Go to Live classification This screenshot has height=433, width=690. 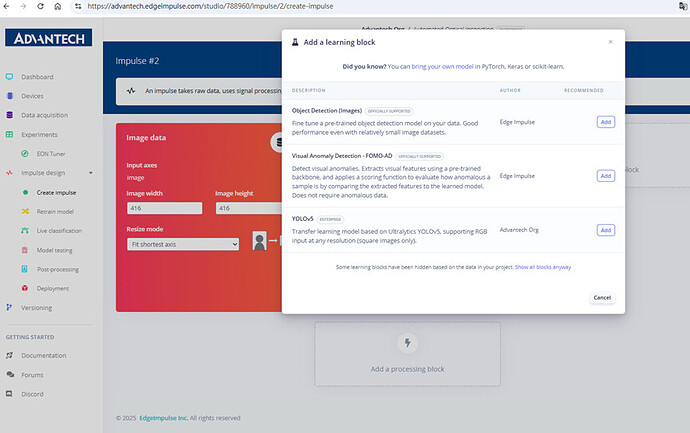(x=59, y=231)
